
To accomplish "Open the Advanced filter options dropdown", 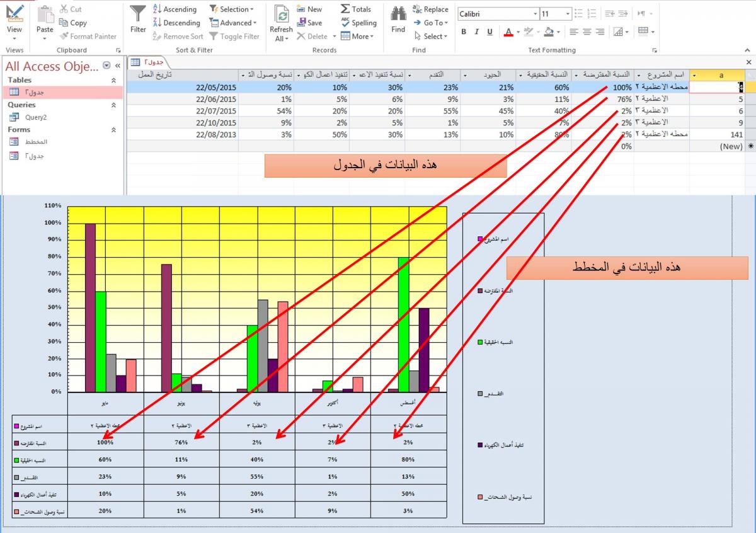I will [x=233, y=23].
